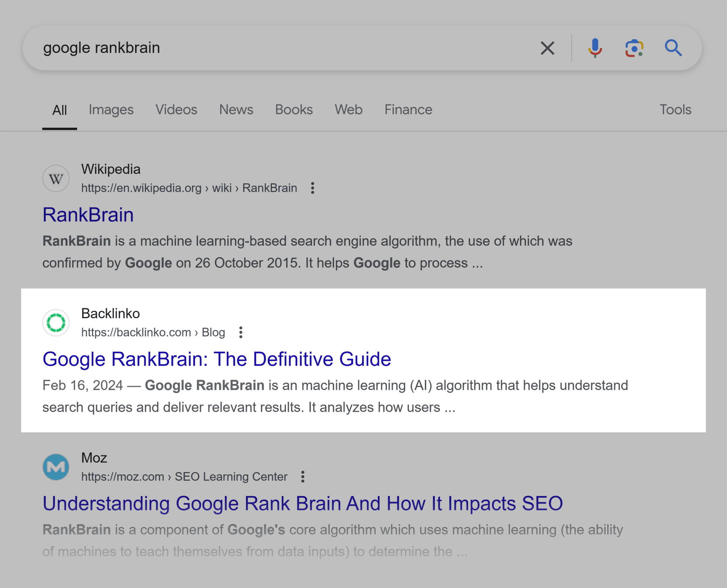Click the Wikipedia favicon
727x588 pixels.
click(56, 178)
